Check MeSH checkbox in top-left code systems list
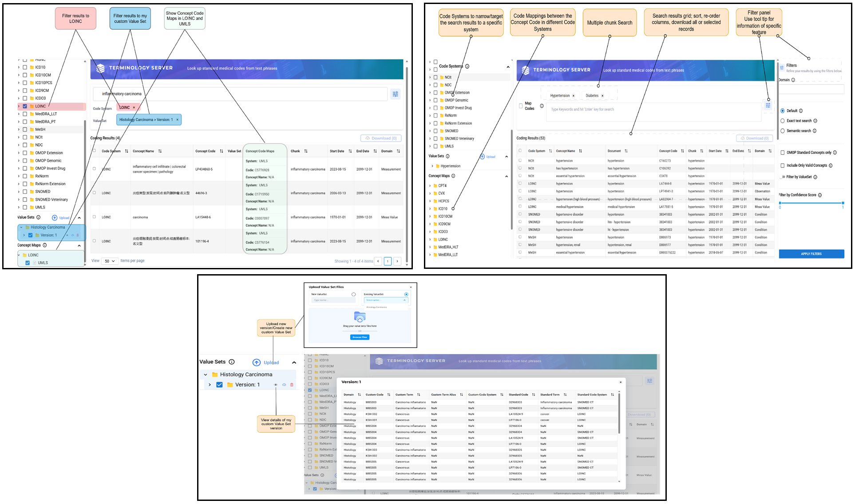Viewport: 855px width, 504px height. click(x=25, y=130)
